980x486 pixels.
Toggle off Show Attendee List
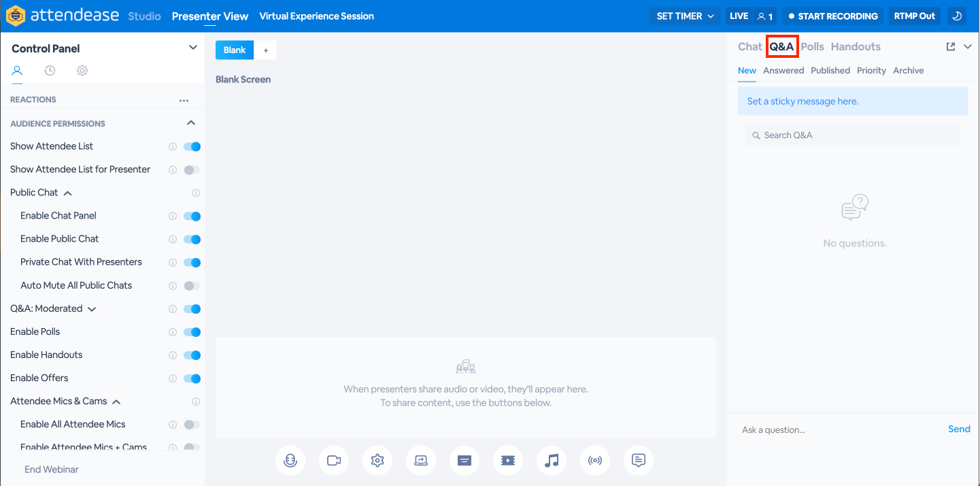coord(192,146)
